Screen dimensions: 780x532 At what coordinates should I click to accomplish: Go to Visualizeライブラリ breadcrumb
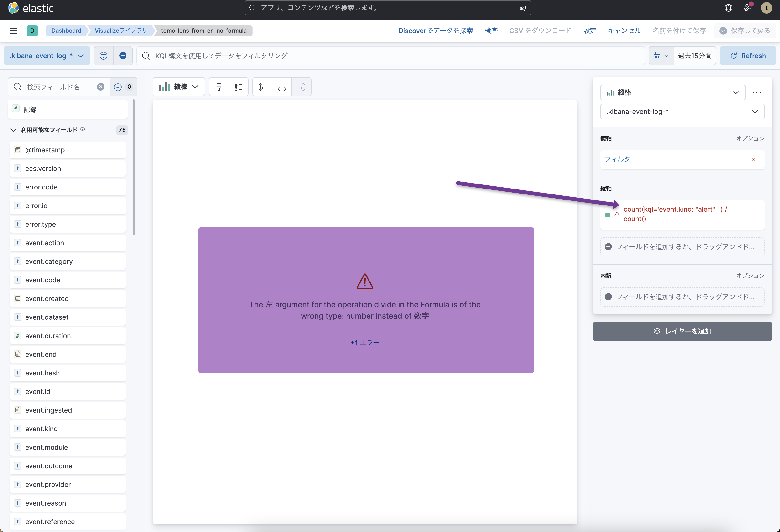[121, 31]
